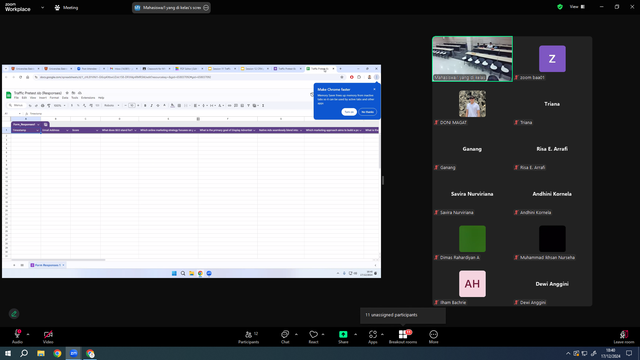The height and width of the screenshot is (360, 640).
Task: Expand the React options arrow
Action: [x=323, y=334]
